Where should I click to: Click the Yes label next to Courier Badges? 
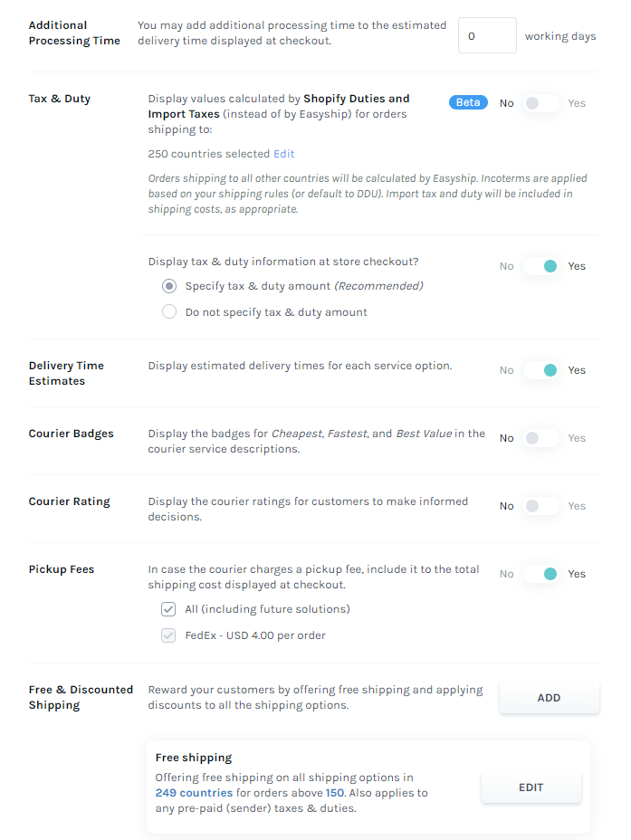(x=577, y=438)
